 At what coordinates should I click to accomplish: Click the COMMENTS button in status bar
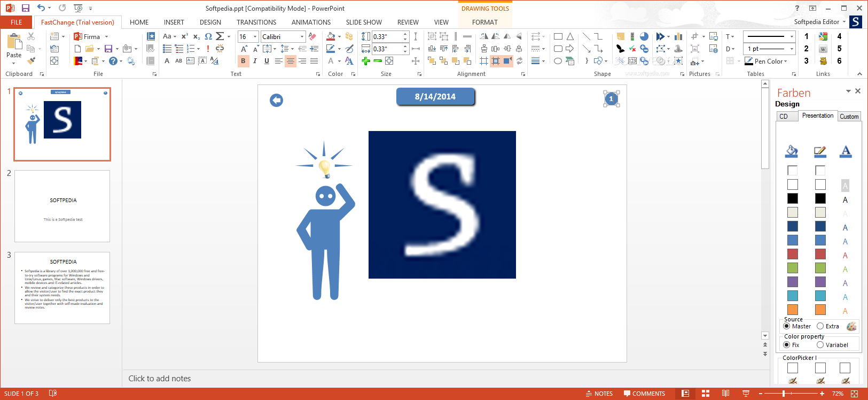644,394
